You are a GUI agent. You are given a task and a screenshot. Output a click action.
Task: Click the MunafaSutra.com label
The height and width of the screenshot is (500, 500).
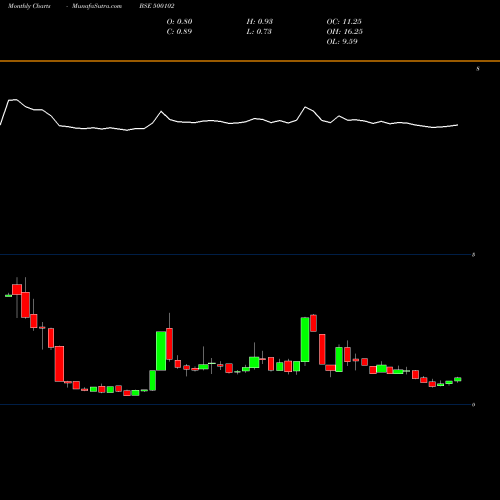click(97, 6)
